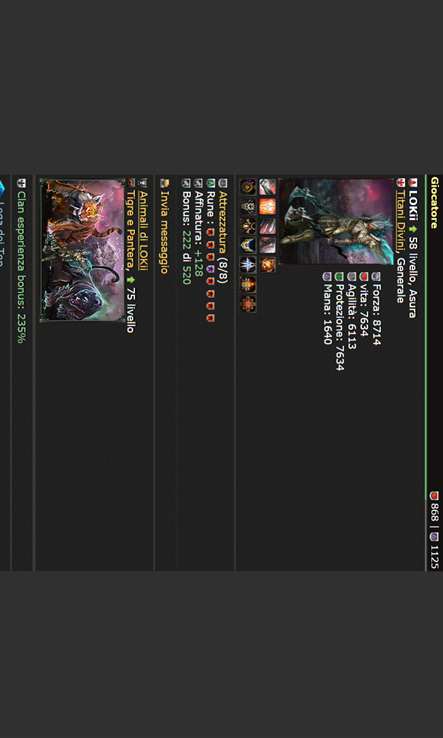Select Invia messaggio to message player

tap(164, 232)
